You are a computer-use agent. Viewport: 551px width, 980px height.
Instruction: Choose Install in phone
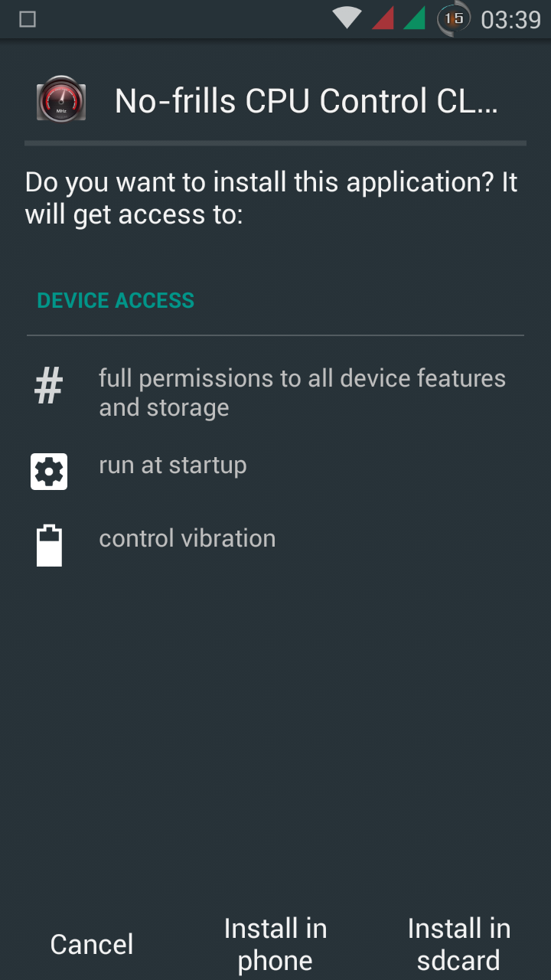point(275,944)
